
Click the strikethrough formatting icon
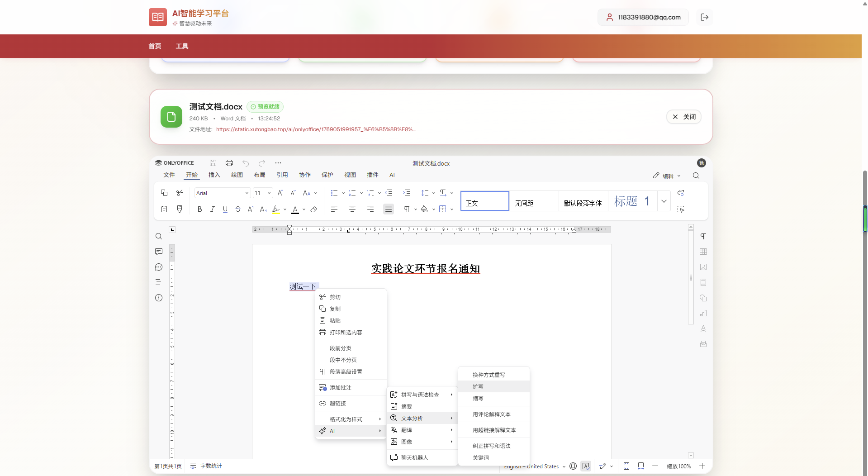click(238, 209)
